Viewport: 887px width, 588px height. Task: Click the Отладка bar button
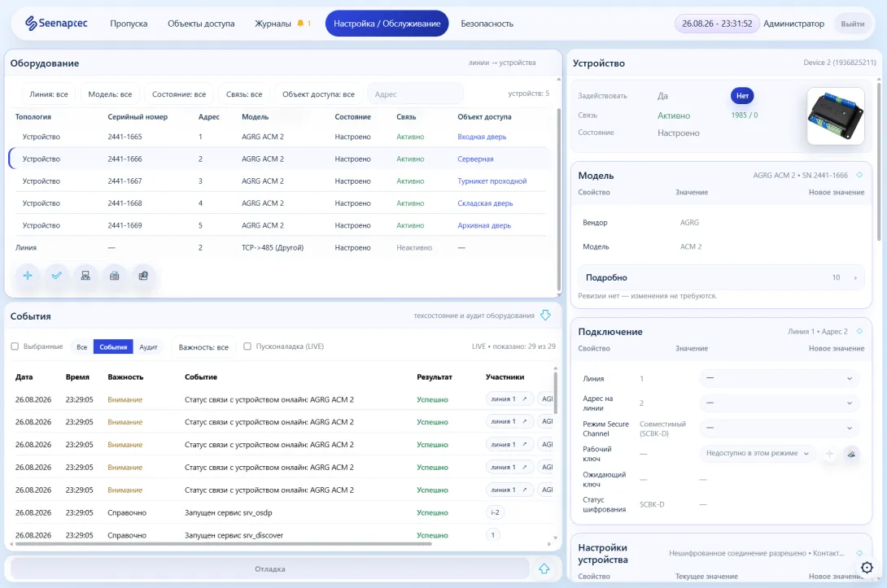click(x=270, y=568)
